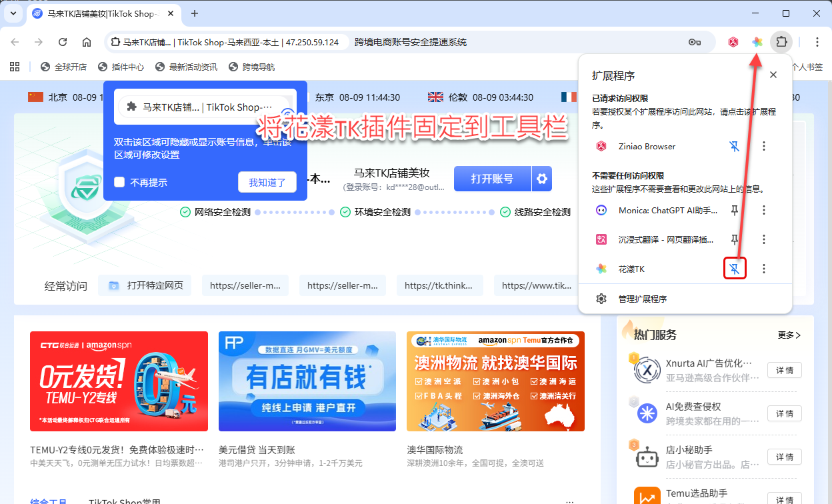
Task: Click the 店小秘助手 robot icon
Action: pyautogui.click(x=646, y=457)
